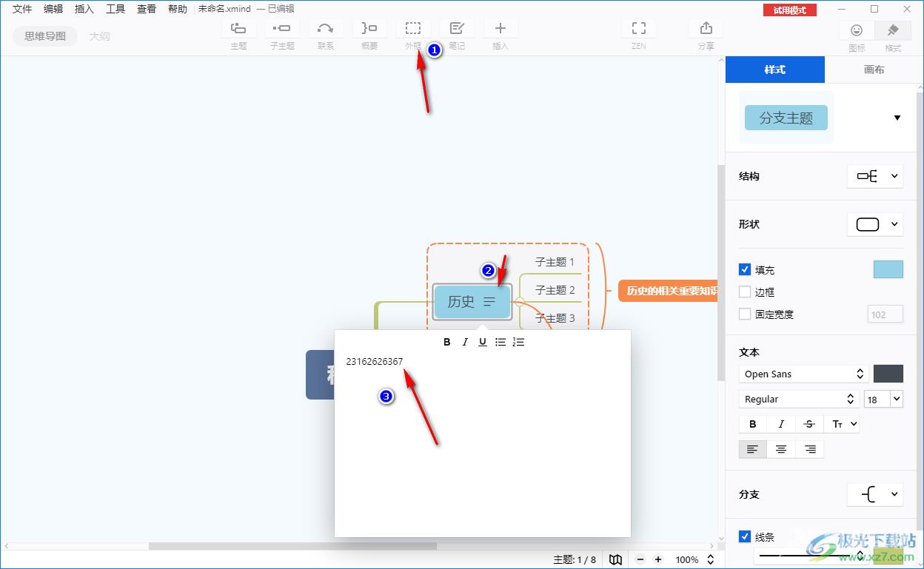The height and width of the screenshot is (569, 924).
Task: Pick the light blue fill color swatch
Action: (888, 269)
